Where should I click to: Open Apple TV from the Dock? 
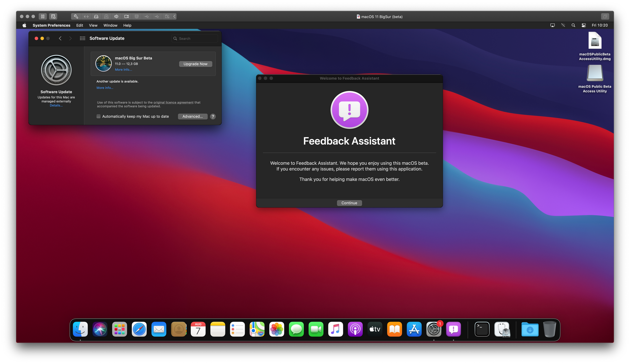pyautogui.click(x=375, y=329)
